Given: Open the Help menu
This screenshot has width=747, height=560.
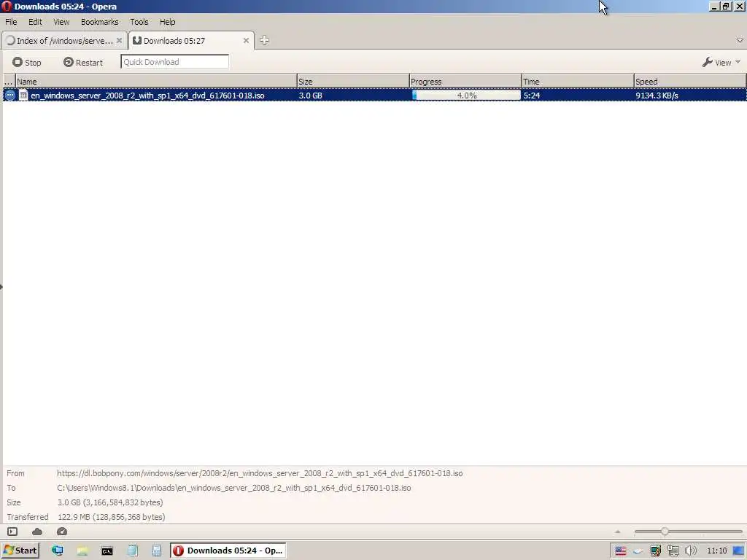Looking at the screenshot, I should 167,22.
